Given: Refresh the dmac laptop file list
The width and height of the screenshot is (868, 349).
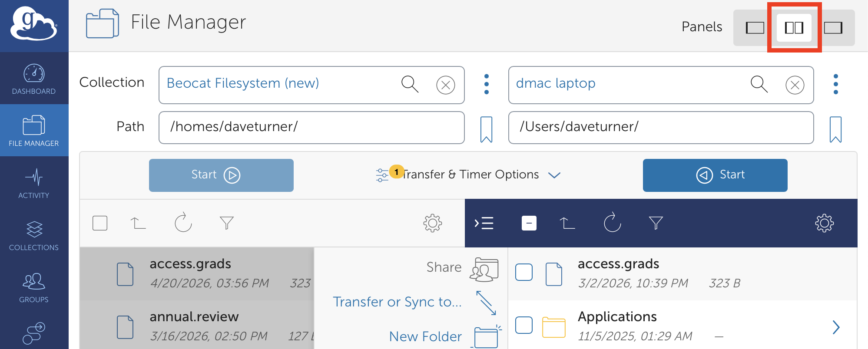Looking at the screenshot, I should 612,223.
